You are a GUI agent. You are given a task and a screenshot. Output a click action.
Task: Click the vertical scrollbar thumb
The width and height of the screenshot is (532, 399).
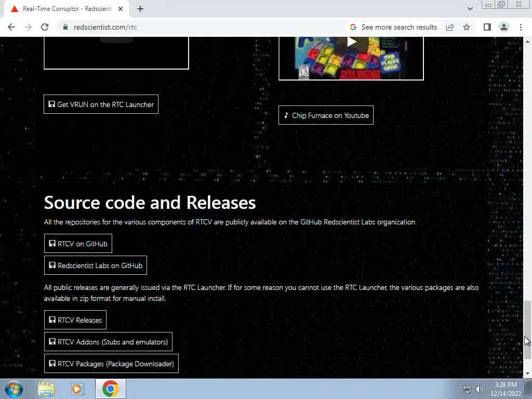pos(527,329)
